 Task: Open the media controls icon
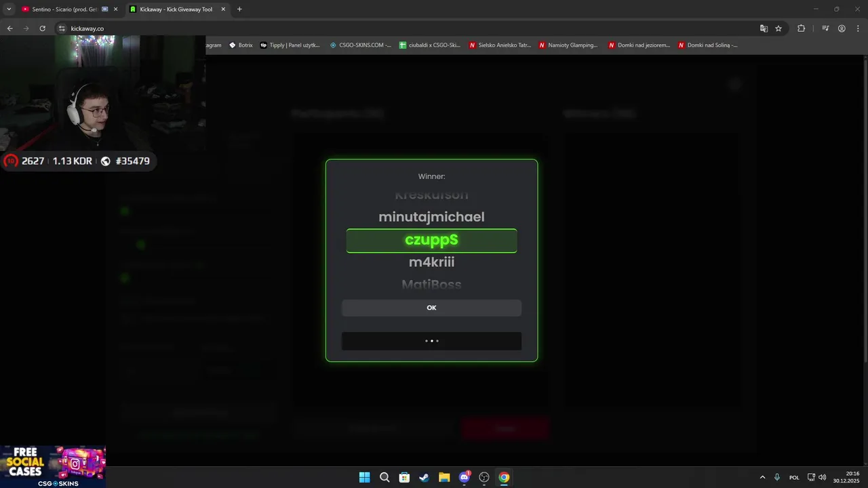click(x=825, y=28)
